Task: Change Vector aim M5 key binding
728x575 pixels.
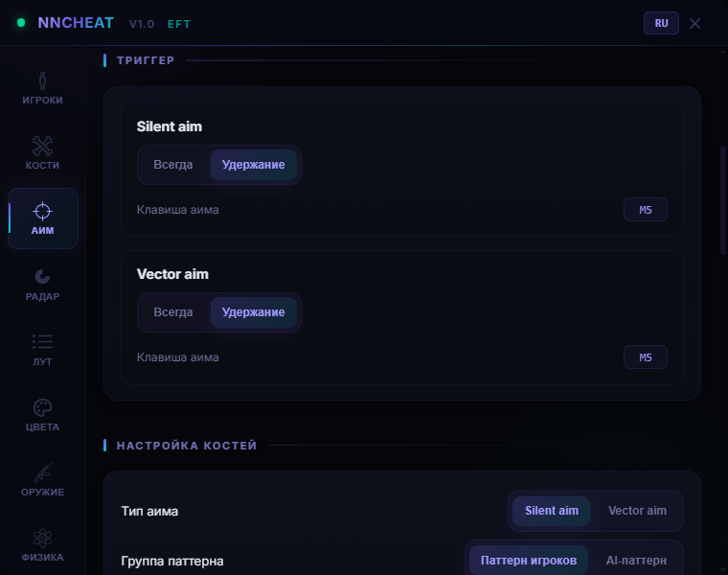Action: click(x=646, y=357)
